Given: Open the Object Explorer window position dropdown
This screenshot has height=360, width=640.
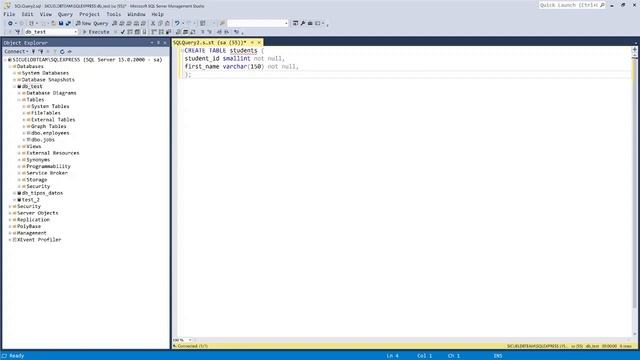Looking at the screenshot, I should (152, 42).
